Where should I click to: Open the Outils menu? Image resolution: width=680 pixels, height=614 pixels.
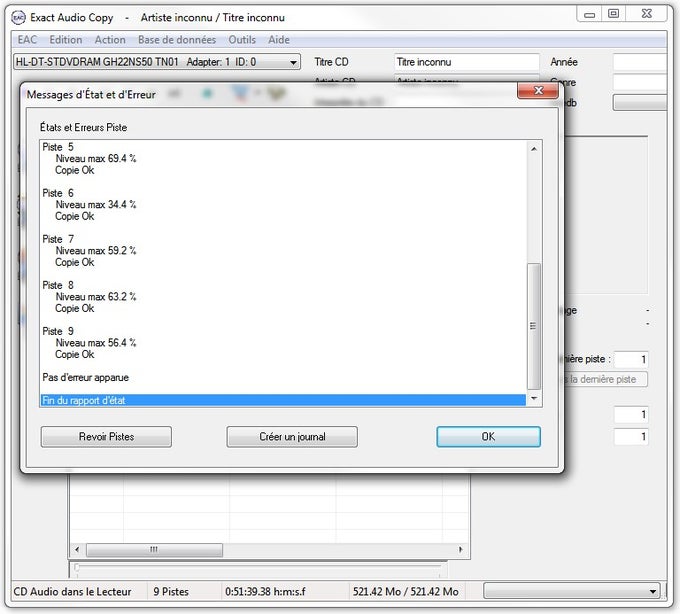pos(242,40)
